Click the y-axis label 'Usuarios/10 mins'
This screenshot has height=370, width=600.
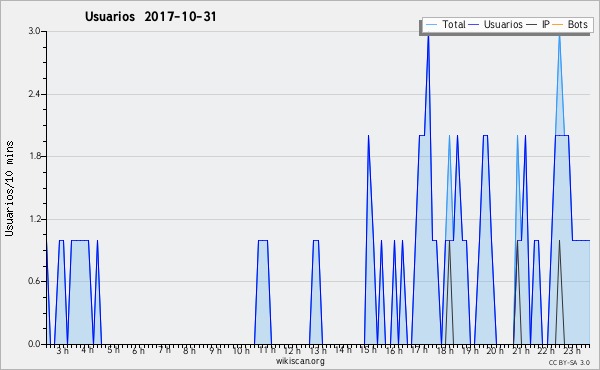tap(9, 188)
